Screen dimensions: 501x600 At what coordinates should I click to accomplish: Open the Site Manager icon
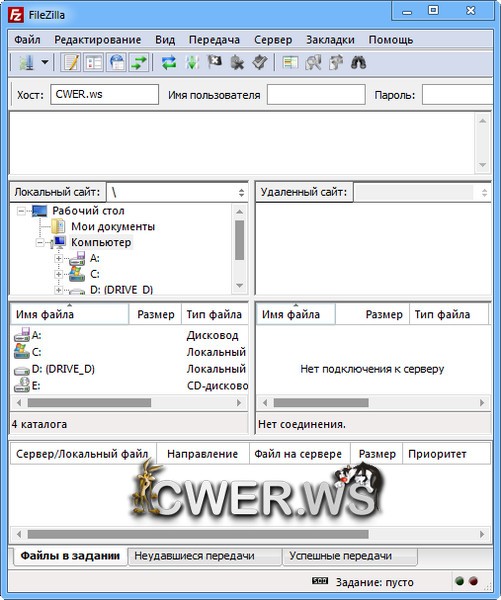click(x=27, y=62)
